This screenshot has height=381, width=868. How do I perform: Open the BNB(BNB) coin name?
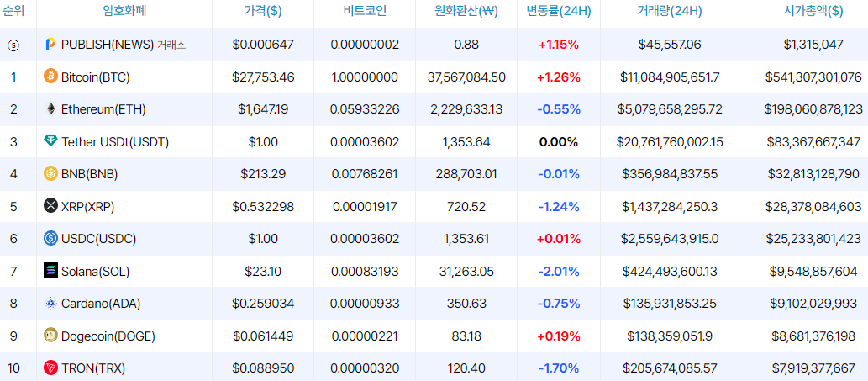tap(90, 174)
